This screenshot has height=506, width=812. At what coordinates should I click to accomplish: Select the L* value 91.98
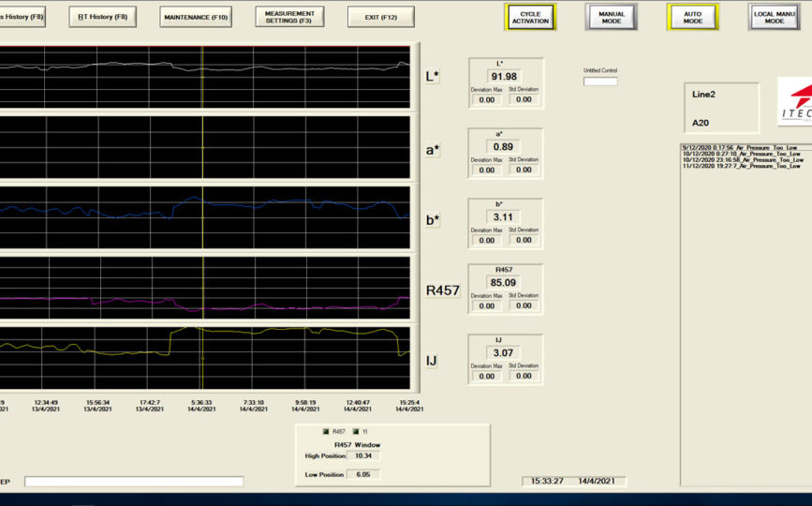(x=503, y=77)
